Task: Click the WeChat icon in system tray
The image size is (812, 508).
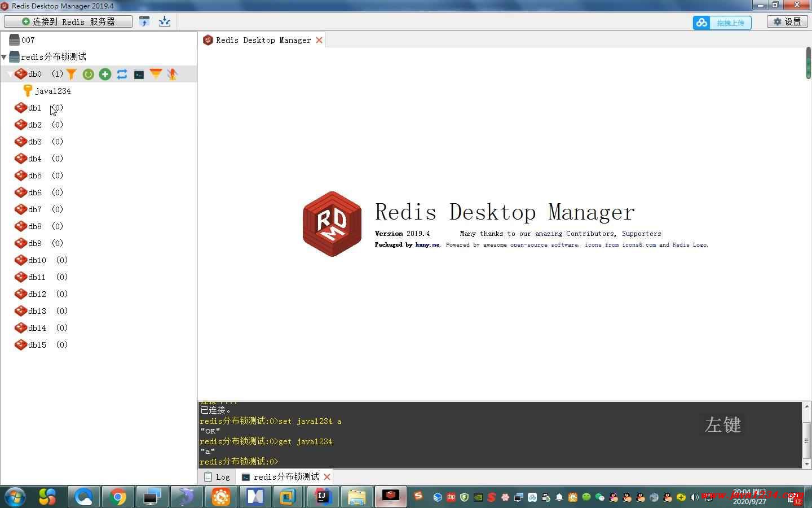Action: click(600, 497)
